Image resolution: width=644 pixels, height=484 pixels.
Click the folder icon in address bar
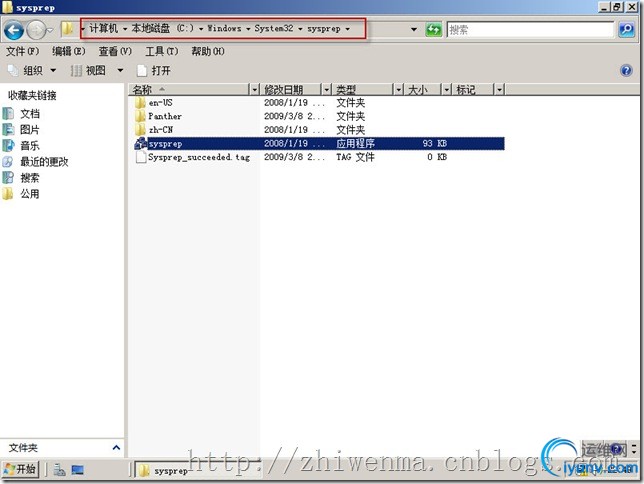[x=67, y=29]
